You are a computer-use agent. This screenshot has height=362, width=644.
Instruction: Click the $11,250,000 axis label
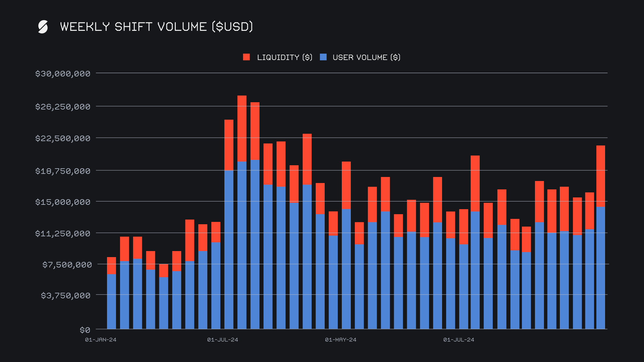click(63, 234)
